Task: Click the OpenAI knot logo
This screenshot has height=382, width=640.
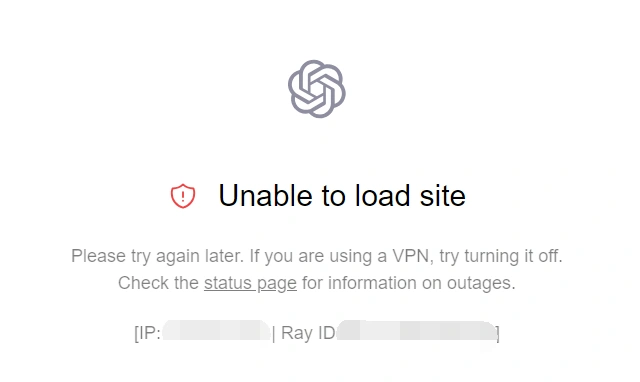Action: [x=317, y=89]
